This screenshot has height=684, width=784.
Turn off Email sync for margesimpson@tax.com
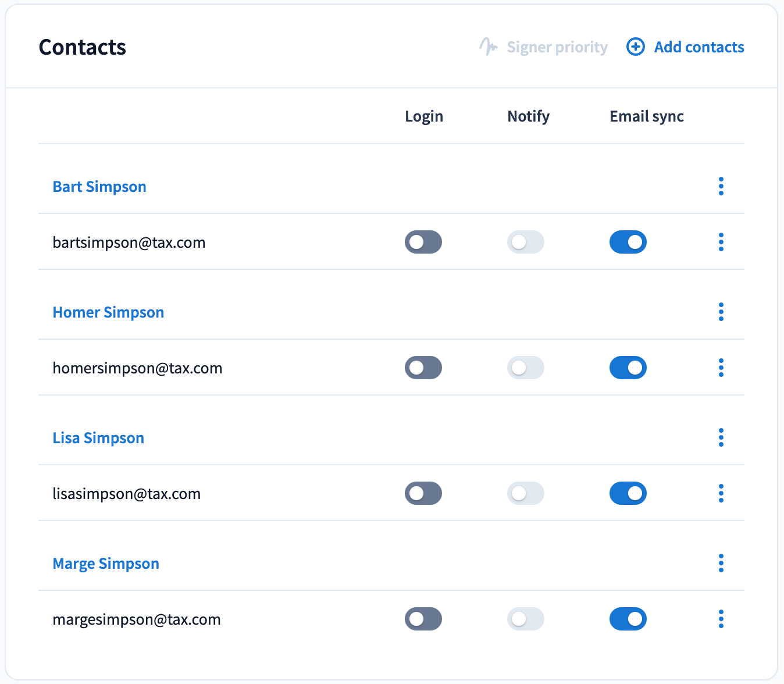point(628,619)
